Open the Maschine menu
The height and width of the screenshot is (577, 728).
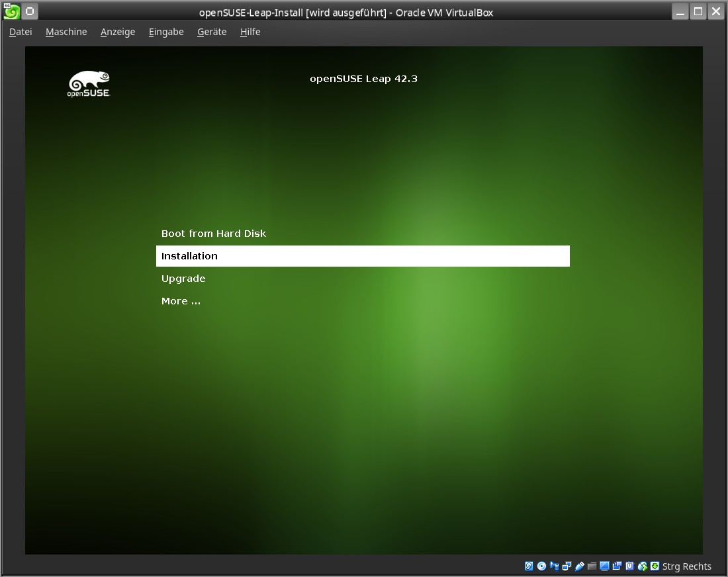click(66, 32)
